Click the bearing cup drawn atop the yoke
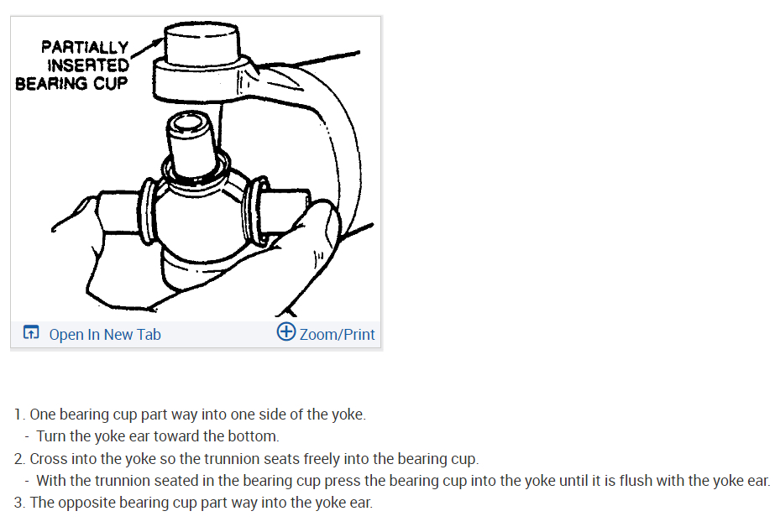Viewport: 775px width, 532px height. 202,43
